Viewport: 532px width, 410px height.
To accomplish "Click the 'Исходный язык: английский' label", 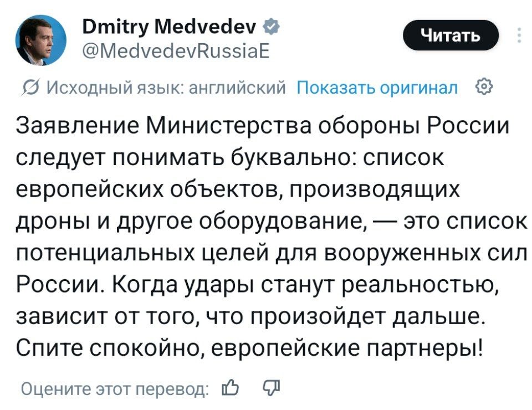I will click(x=165, y=88).
